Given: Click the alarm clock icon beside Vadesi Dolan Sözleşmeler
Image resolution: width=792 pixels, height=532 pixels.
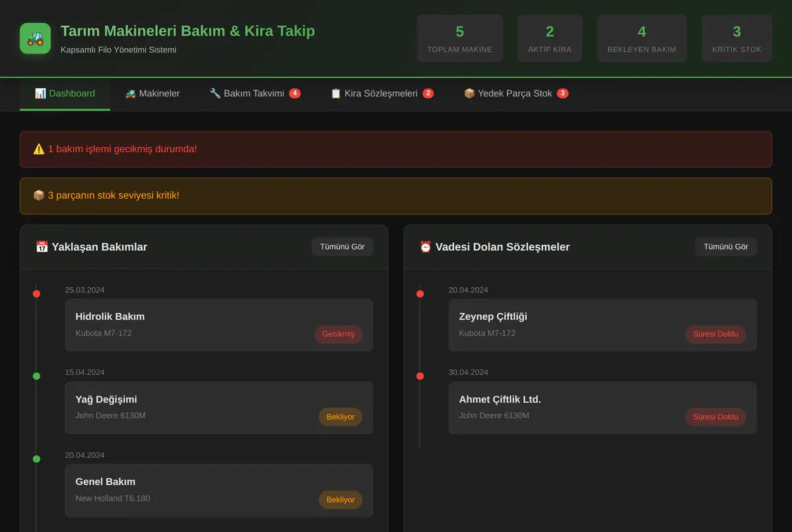Looking at the screenshot, I should (x=426, y=247).
